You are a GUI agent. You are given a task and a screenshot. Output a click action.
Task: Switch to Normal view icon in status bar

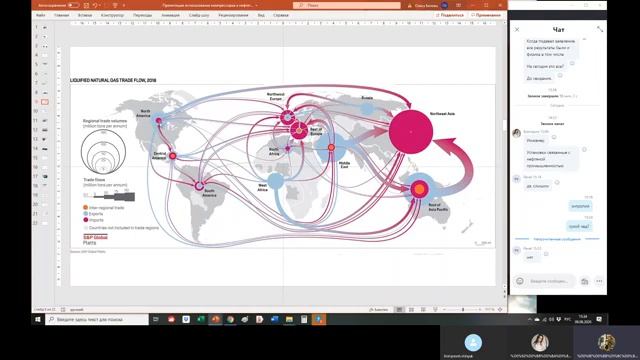pyautogui.click(x=399, y=310)
